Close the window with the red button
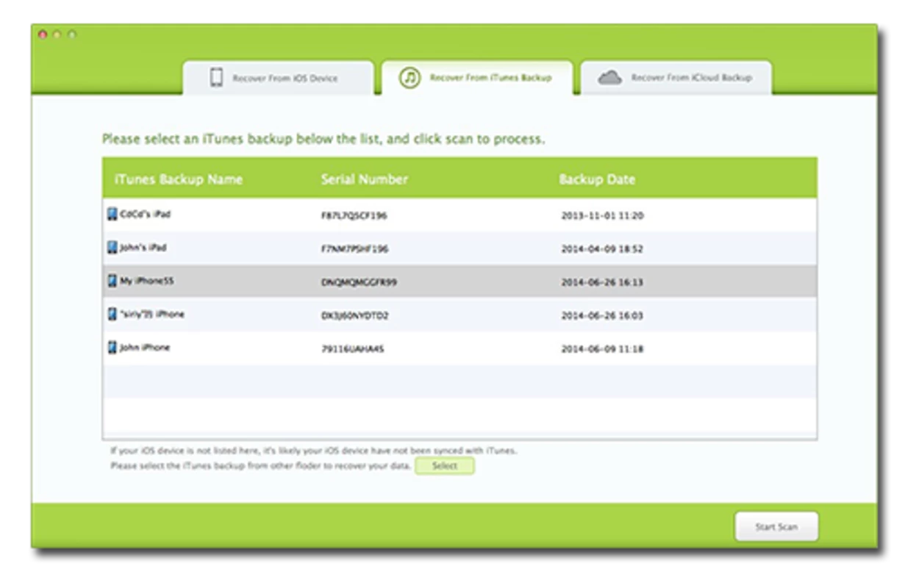This screenshot has width=905, height=588. (43, 35)
